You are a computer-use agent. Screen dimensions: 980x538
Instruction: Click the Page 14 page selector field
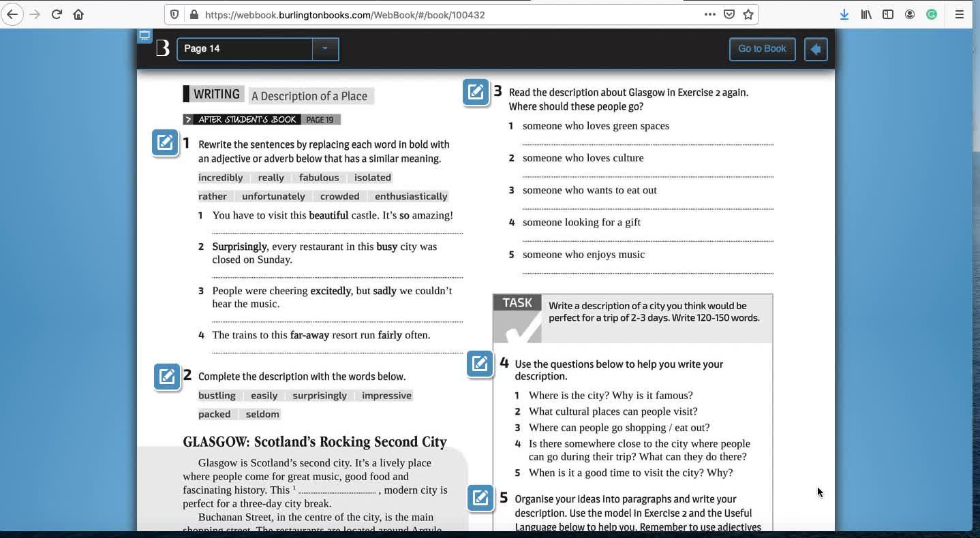point(245,48)
